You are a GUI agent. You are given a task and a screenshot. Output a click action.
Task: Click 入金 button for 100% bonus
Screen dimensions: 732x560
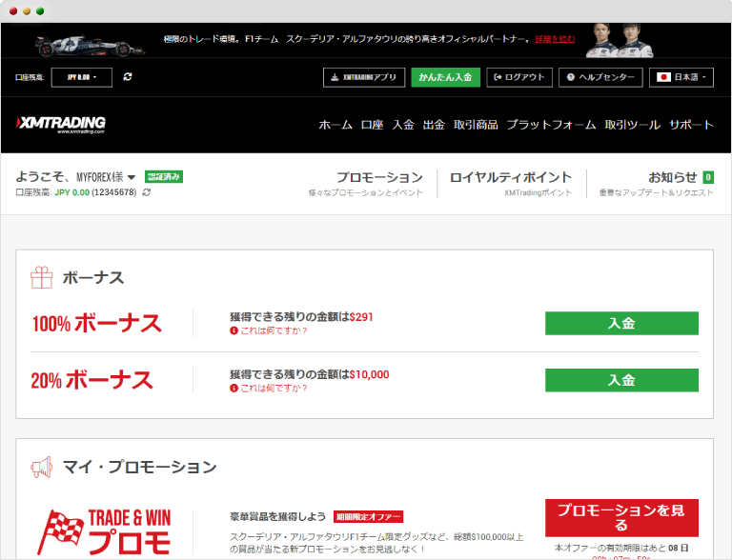621,324
